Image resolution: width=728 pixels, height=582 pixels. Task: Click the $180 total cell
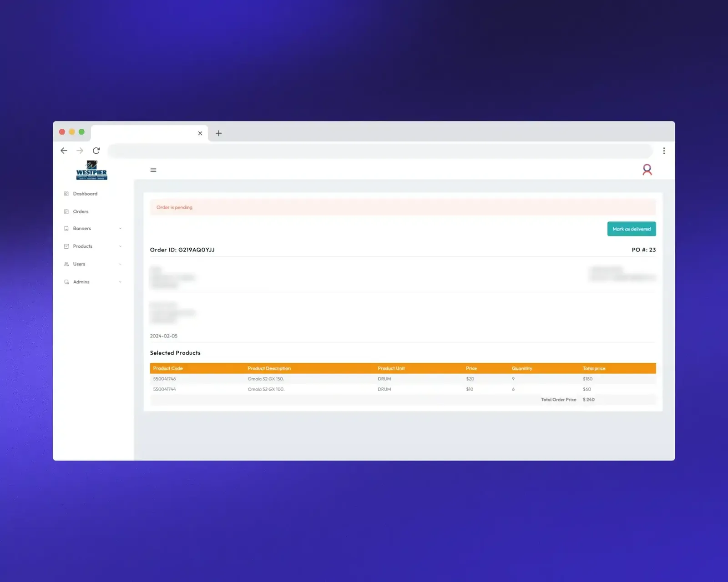[587, 379]
